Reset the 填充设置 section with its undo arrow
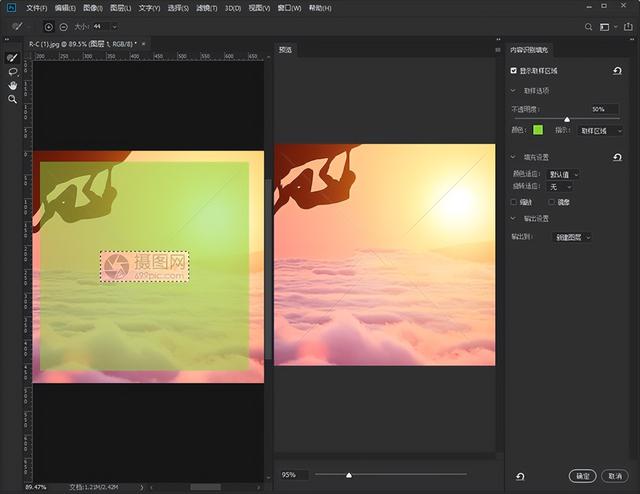This screenshot has width=640, height=494. [x=617, y=157]
